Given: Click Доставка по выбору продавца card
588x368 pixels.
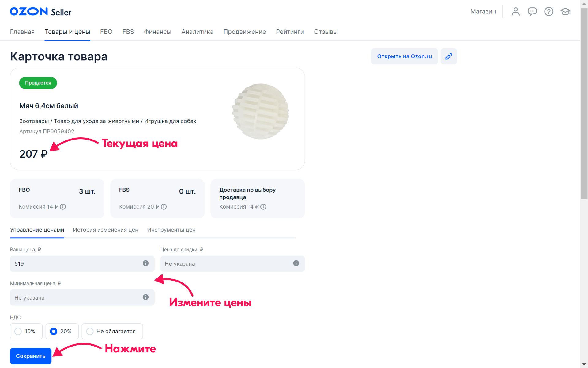Looking at the screenshot, I should coord(258,199).
